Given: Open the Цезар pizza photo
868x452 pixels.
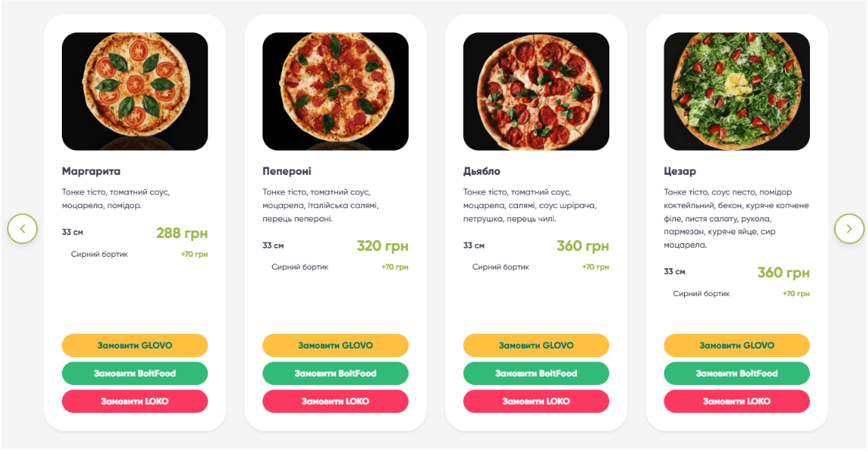Looking at the screenshot, I should click(736, 90).
